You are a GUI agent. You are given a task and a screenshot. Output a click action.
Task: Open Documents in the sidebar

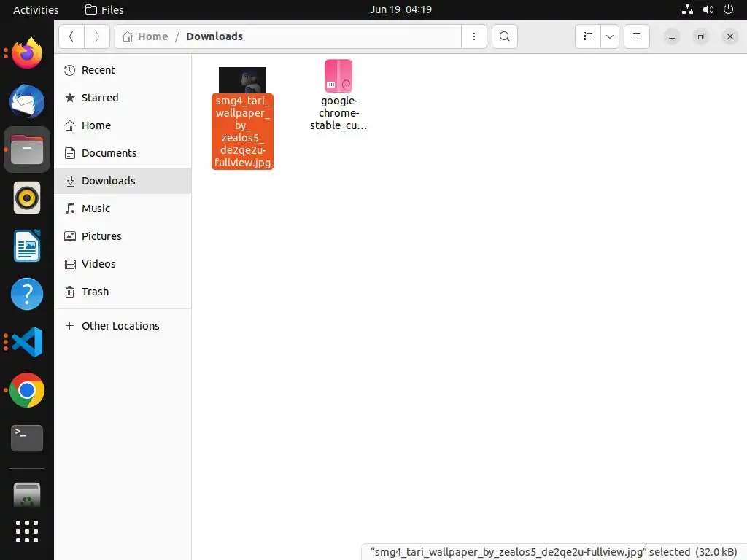tap(123, 153)
